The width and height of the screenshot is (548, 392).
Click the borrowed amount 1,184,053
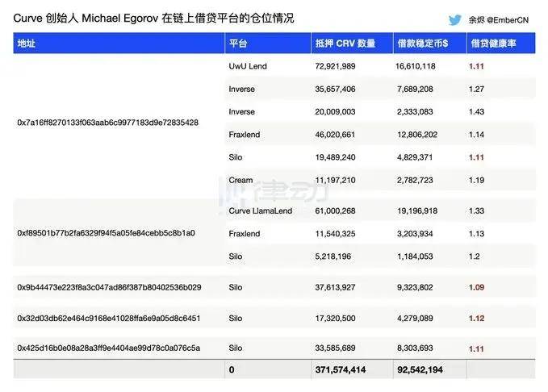coord(415,256)
